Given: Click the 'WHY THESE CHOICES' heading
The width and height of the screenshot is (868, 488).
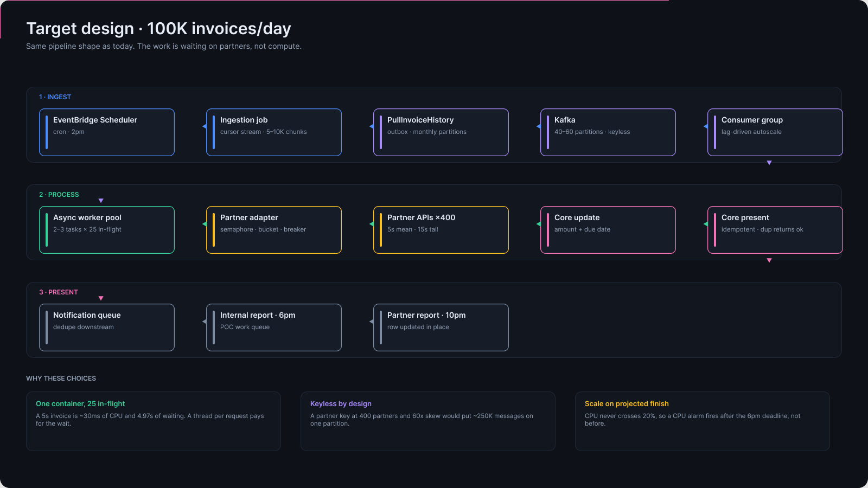Looking at the screenshot, I should tap(61, 378).
